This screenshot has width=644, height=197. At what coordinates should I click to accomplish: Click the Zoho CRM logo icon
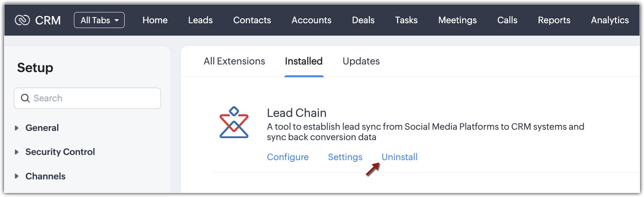point(22,20)
